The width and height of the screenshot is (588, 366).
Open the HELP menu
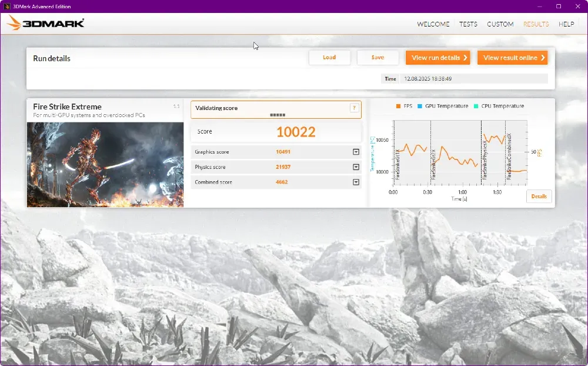[x=566, y=24]
